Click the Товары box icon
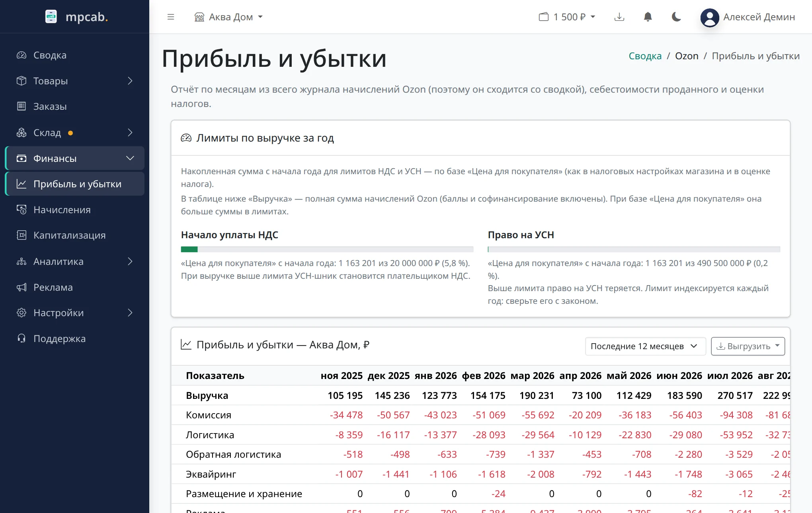Screen dimensions: 812x513 [21, 81]
